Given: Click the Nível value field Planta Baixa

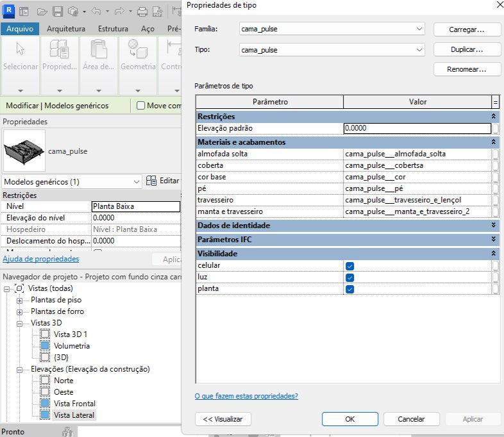Looking at the screenshot, I should click(x=136, y=206).
